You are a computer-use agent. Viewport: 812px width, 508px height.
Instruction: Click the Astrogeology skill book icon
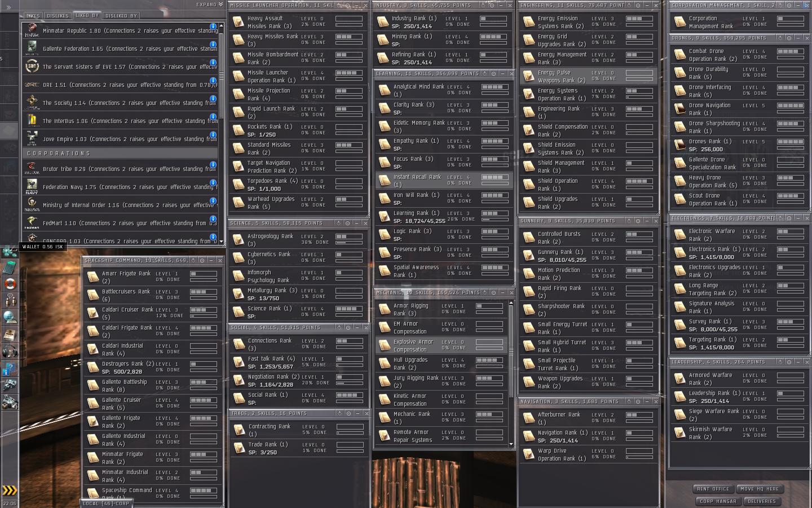pos(239,240)
